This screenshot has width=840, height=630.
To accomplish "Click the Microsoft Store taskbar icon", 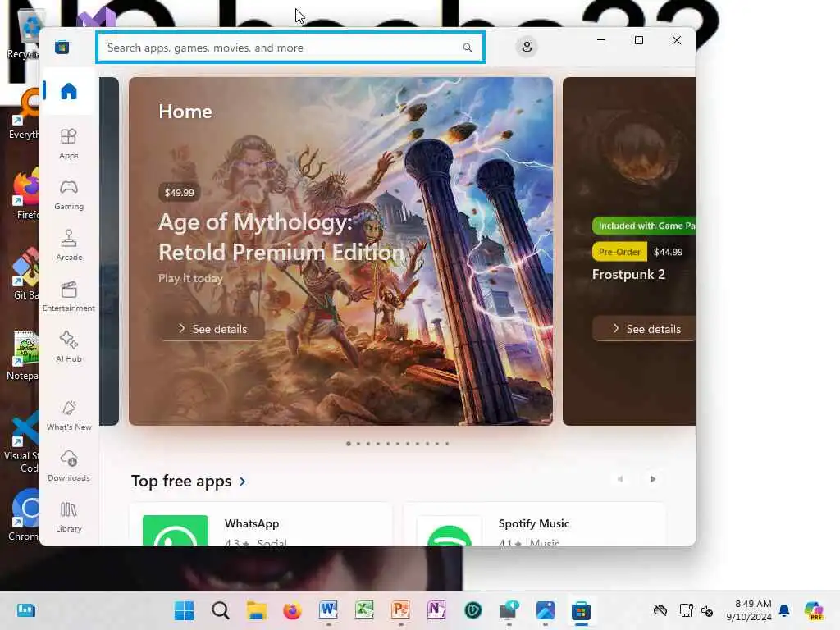I will point(581,610).
